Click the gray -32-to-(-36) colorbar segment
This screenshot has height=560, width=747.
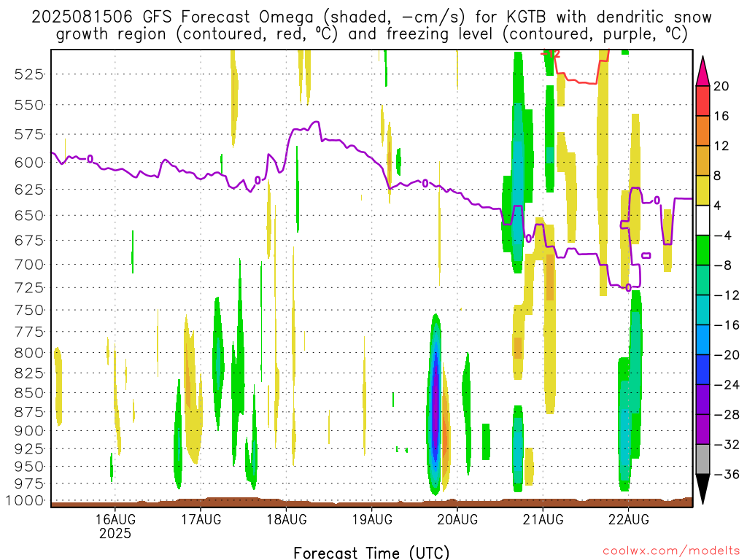tap(703, 459)
